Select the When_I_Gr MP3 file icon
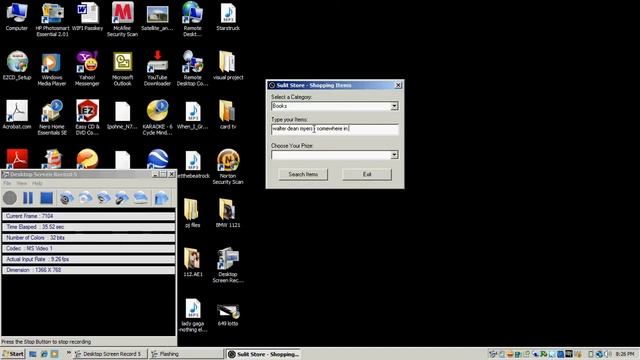 pos(192,115)
